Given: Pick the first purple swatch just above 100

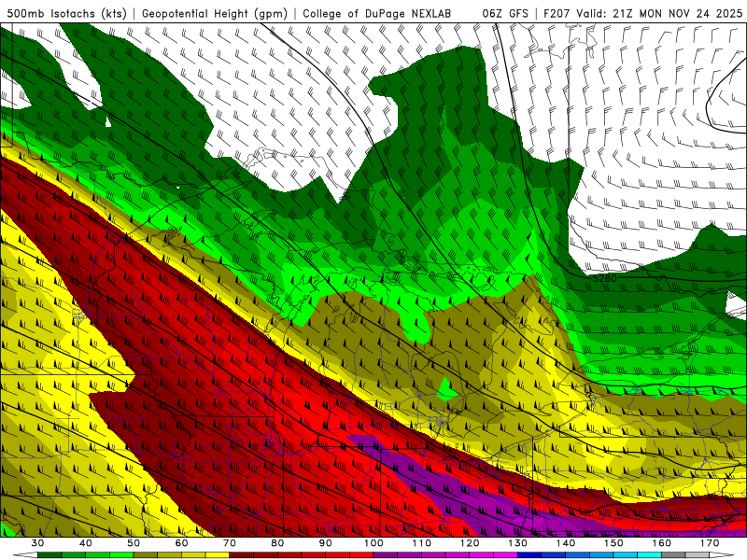Looking at the screenshot, I should tap(386, 555).
